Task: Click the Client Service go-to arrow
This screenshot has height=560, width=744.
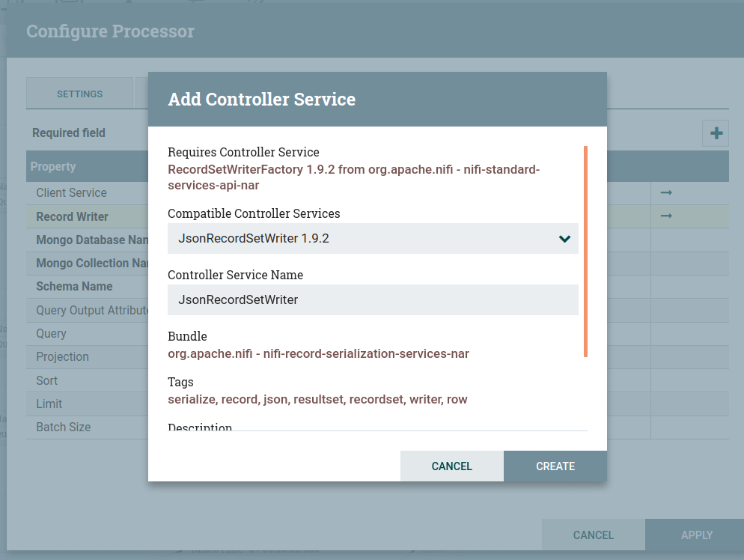Action: (x=666, y=193)
